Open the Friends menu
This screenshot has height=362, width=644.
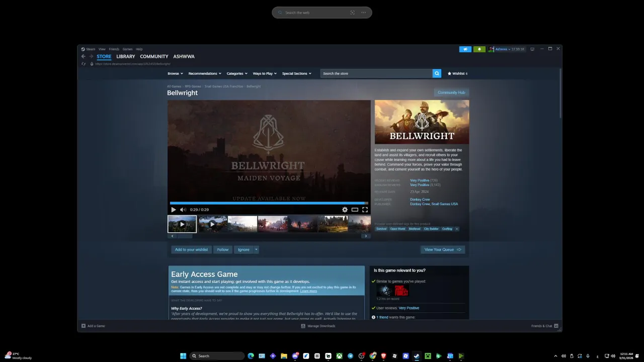tap(114, 49)
